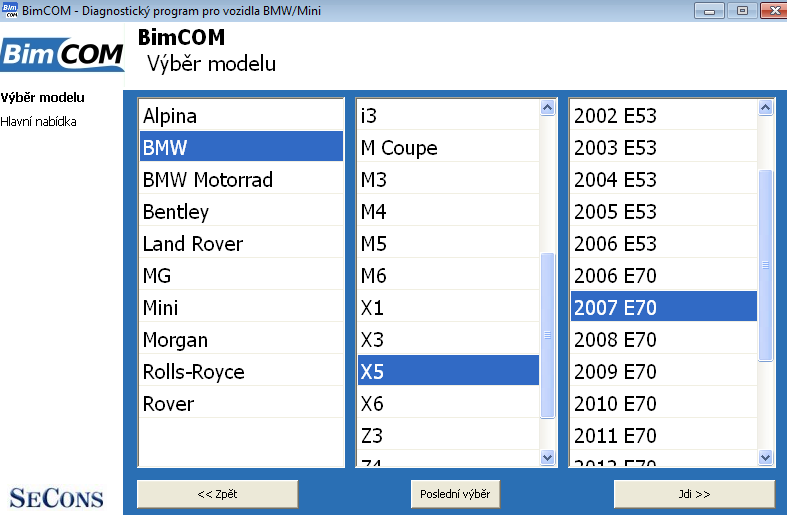This screenshot has width=787, height=515.
Task: Select Land Rover make
Action: click(241, 243)
